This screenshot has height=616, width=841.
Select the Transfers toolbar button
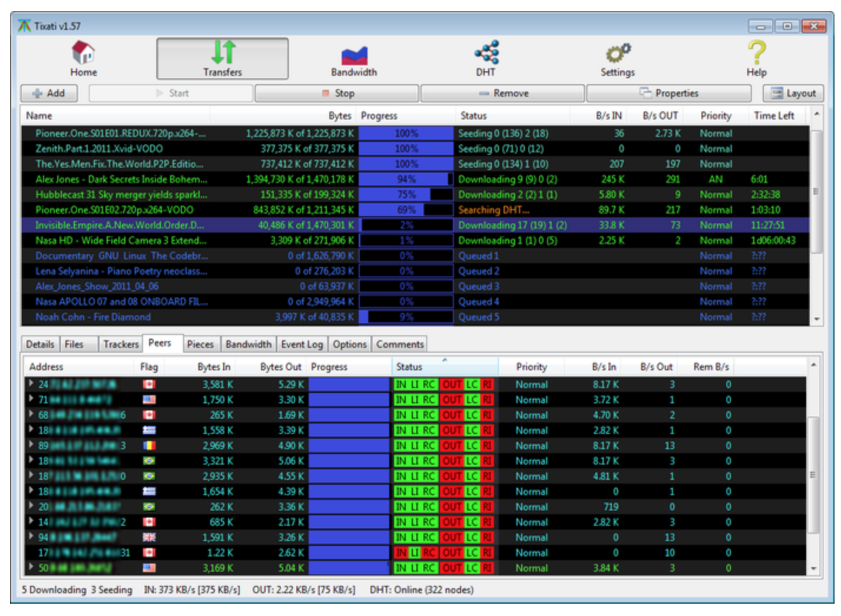223,59
